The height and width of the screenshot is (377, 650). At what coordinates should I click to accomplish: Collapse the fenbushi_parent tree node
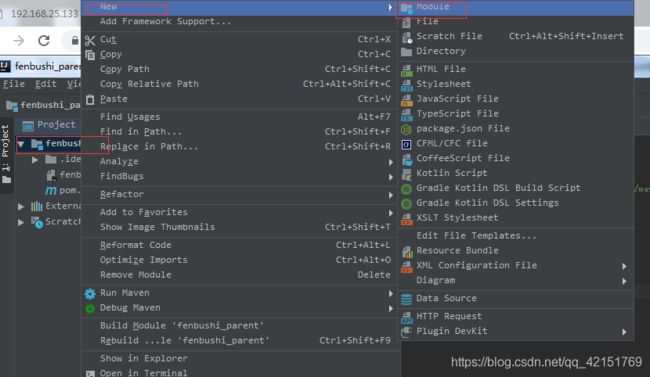tap(21, 144)
